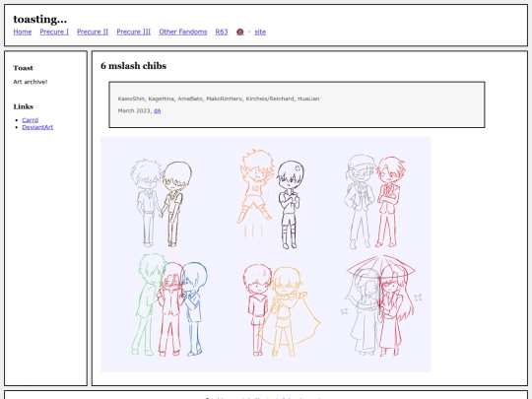
Task: Visit the Precure III section
Action: click(x=134, y=32)
